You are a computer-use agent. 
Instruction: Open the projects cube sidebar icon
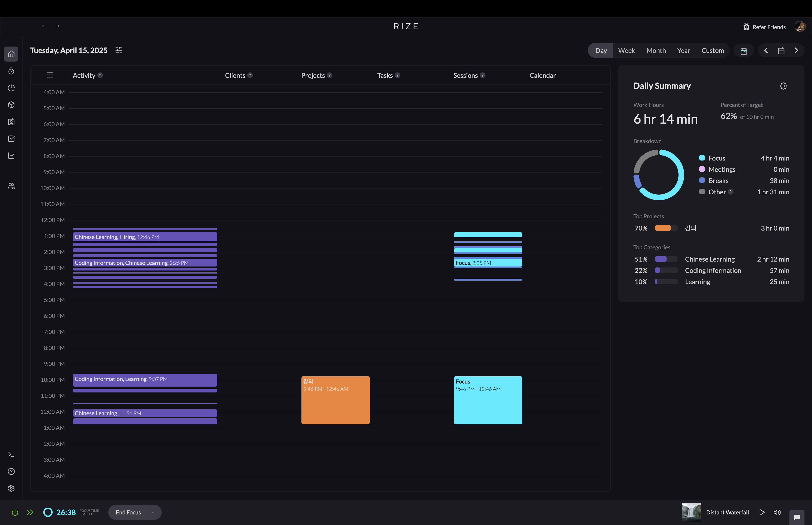point(11,105)
